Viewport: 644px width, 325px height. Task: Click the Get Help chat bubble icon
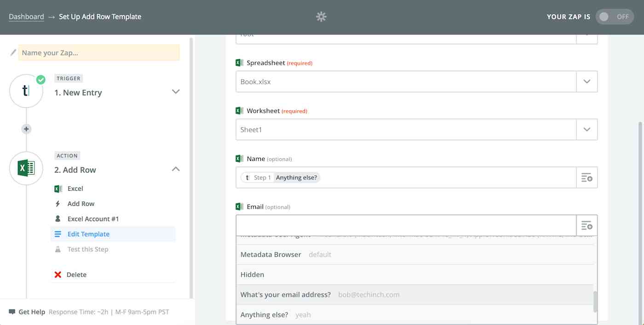coord(12,312)
